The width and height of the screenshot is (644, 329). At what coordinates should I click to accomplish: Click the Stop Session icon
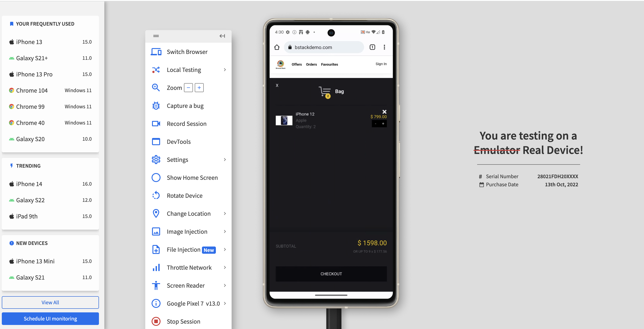(x=155, y=321)
